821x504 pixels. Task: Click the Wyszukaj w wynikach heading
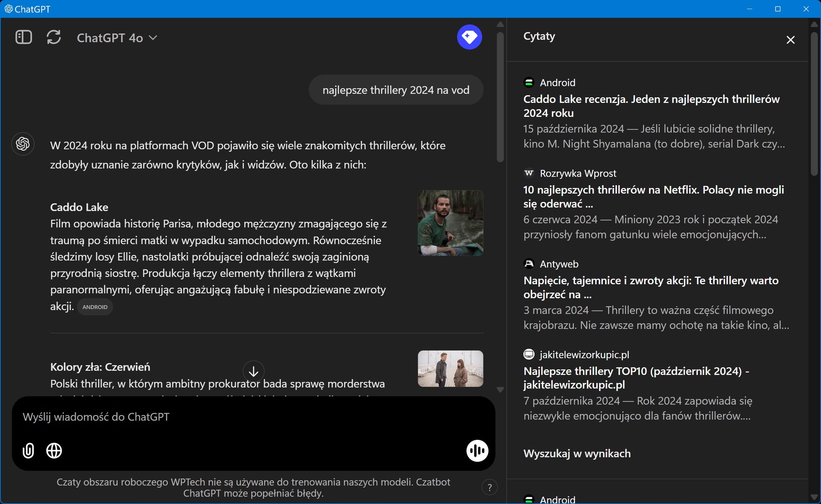click(577, 454)
